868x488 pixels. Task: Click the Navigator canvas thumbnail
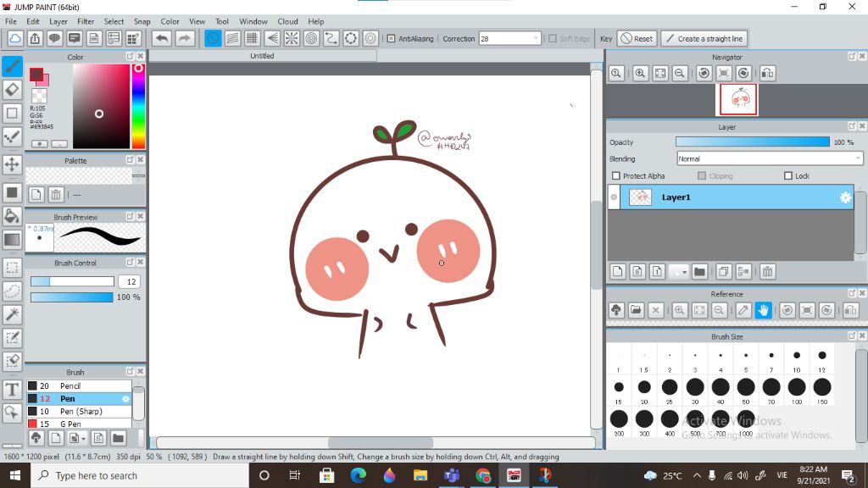pyautogui.click(x=738, y=100)
